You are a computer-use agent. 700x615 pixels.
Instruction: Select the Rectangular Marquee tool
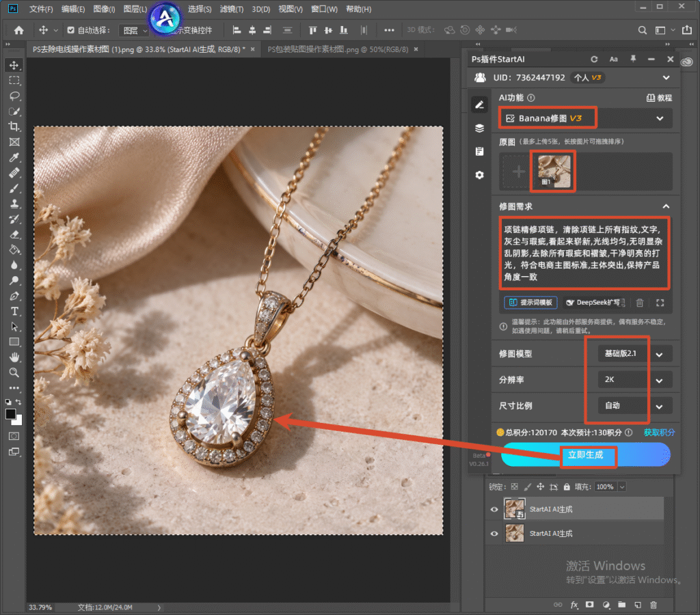pyautogui.click(x=14, y=81)
